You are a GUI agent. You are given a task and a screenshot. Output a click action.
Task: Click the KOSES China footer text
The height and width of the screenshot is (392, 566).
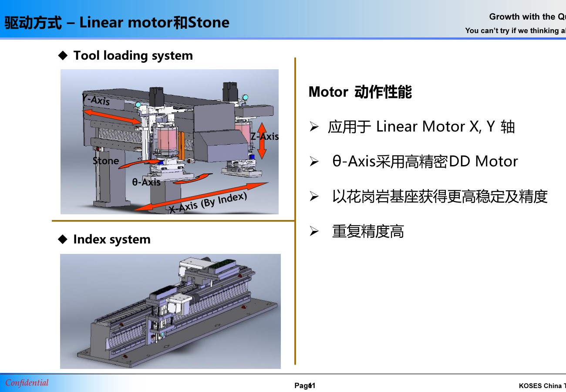click(542, 386)
